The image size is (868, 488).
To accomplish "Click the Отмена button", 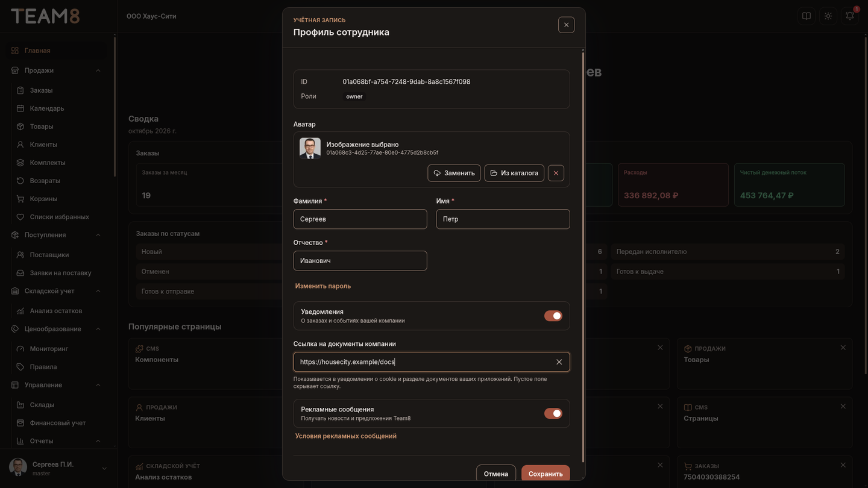I will click(496, 474).
